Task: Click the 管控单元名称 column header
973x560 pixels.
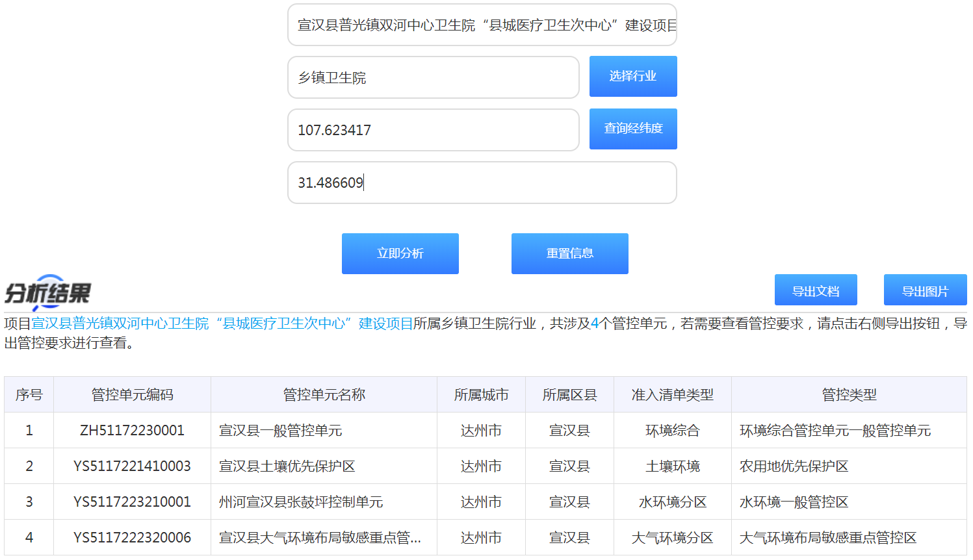Action: (x=324, y=394)
